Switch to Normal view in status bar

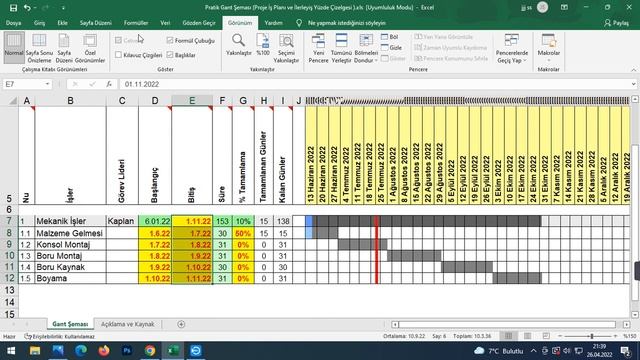[508, 336]
